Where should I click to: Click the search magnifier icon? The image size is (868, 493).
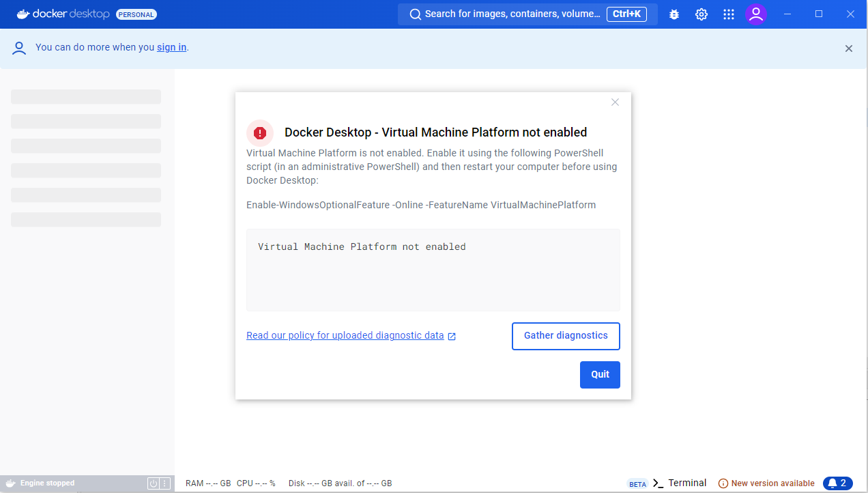click(415, 14)
